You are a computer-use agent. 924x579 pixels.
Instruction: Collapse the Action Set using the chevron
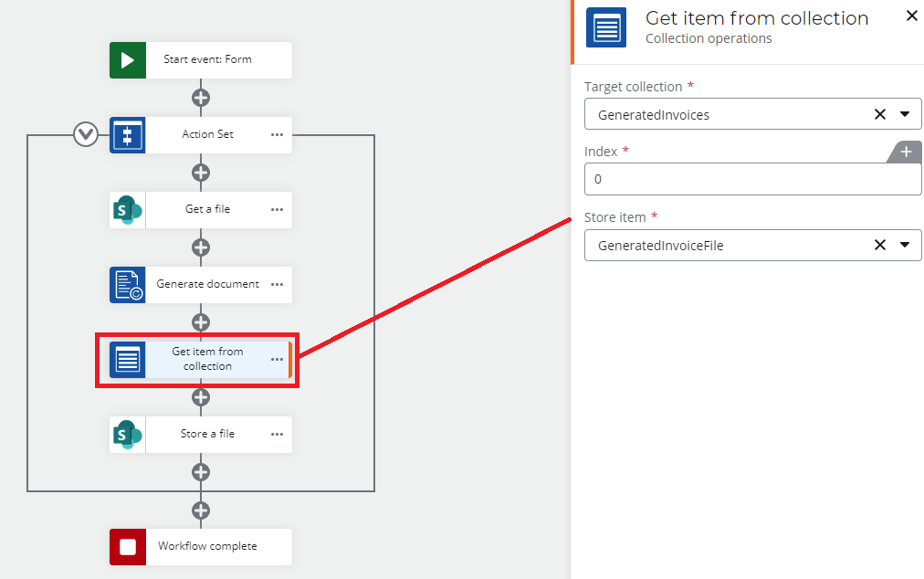click(86, 135)
